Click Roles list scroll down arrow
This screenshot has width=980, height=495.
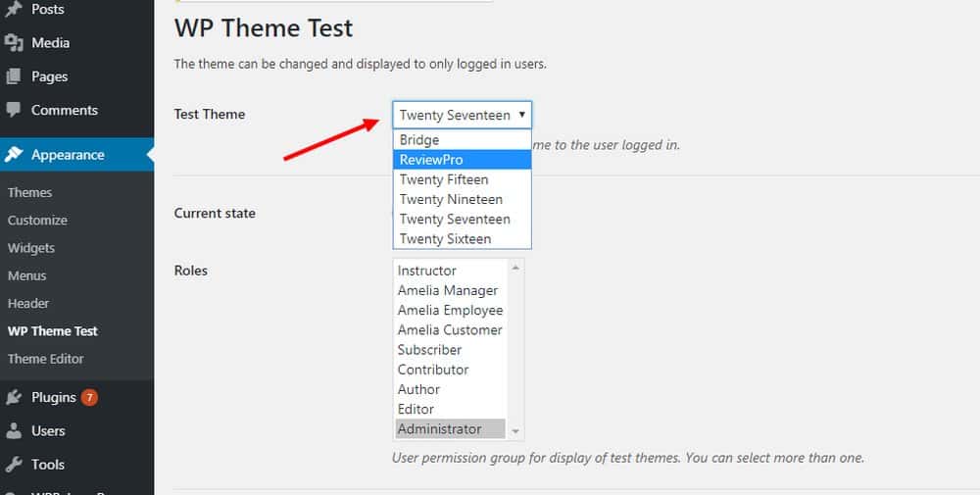[516, 431]
